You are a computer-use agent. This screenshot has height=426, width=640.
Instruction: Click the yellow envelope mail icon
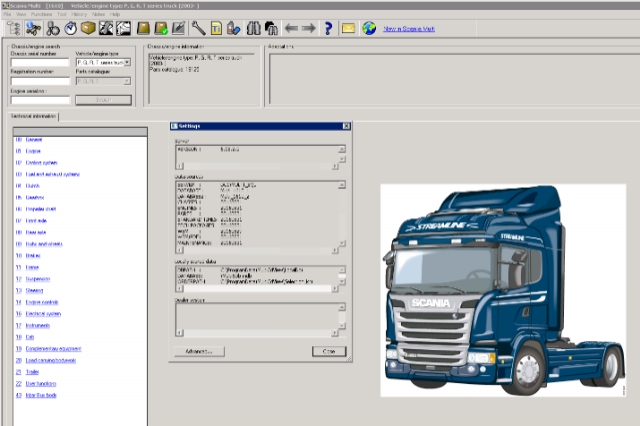coord(348,29)
